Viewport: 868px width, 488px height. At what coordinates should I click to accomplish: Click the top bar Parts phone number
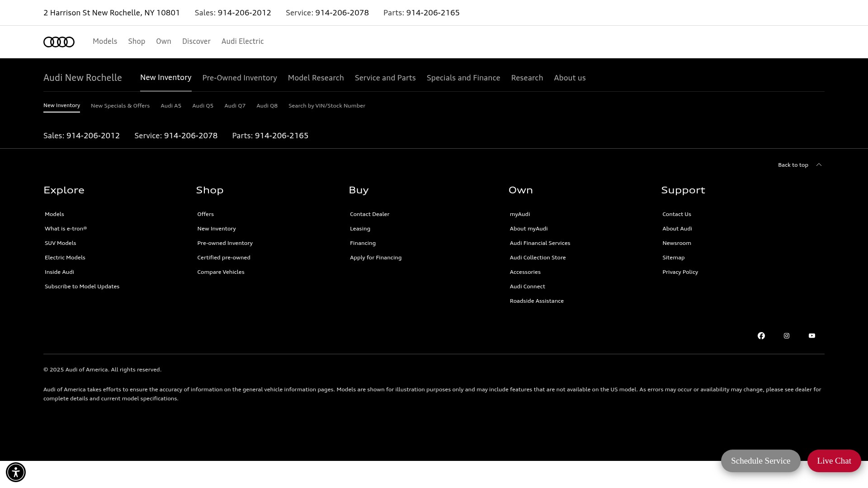[433, 13]
